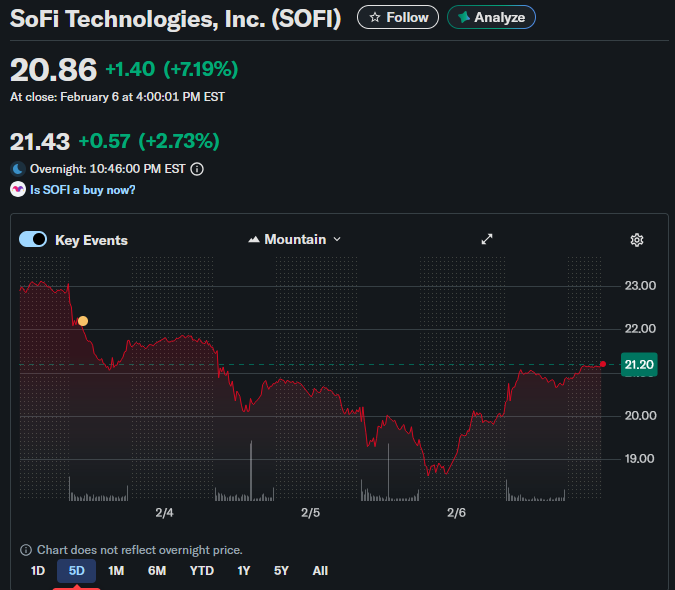Click the +1.40 (+7.19%) daily change
675x590 pixels.
(172, 69)
